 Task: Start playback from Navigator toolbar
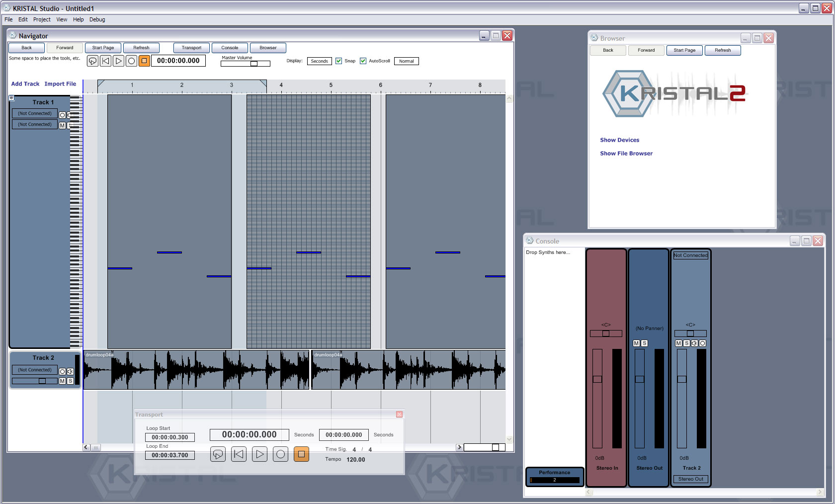coord(118,61)
